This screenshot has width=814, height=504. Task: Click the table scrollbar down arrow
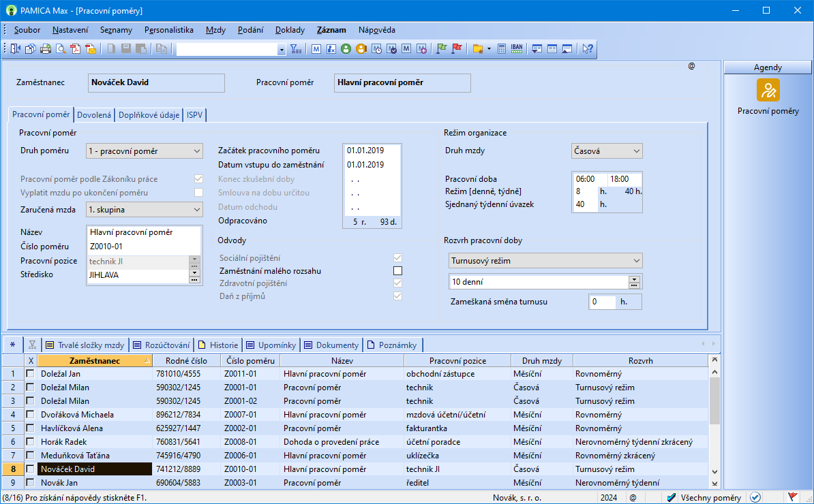(x=714, y=471)
